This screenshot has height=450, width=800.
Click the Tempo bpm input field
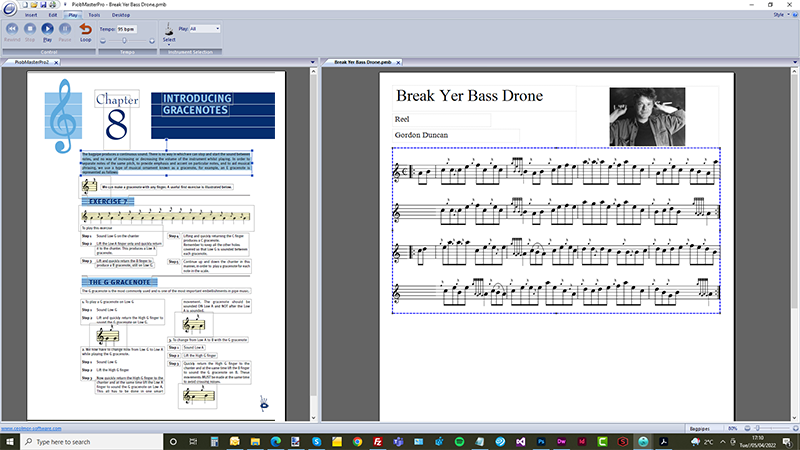click(x=127, y=29)
